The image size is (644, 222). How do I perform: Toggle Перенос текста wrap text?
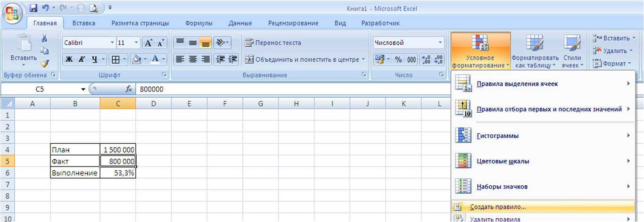(272, 43)
